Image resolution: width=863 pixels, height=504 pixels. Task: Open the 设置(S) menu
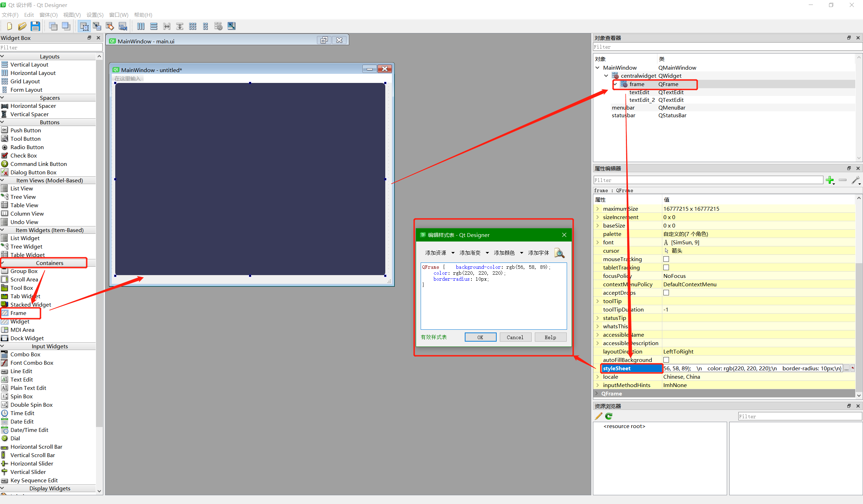point(95,15)
